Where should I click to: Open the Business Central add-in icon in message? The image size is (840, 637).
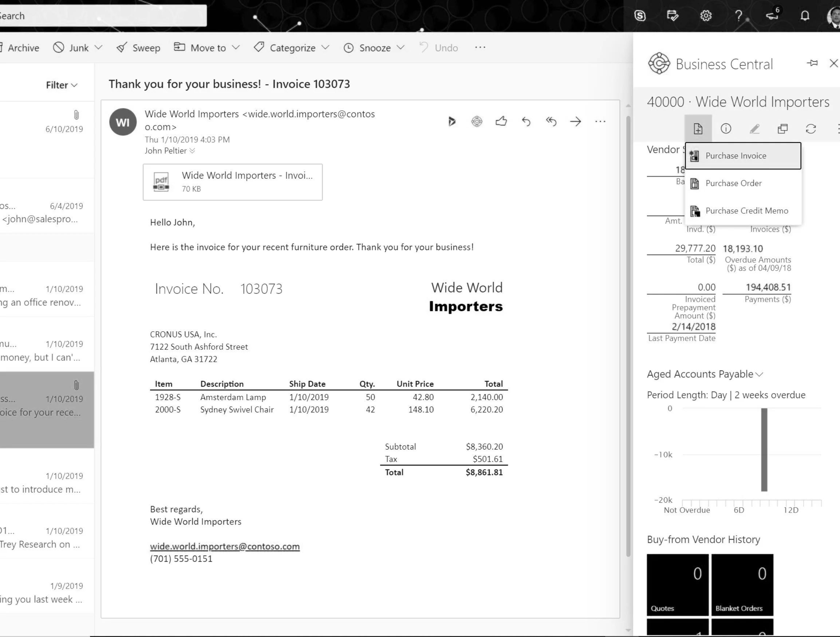pos(477,122)
